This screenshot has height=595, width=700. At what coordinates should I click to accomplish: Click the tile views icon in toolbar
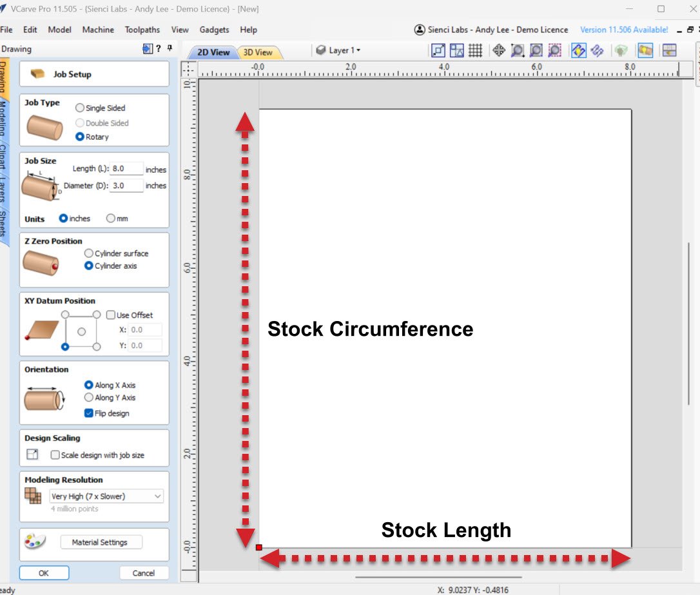click(669, 50)
